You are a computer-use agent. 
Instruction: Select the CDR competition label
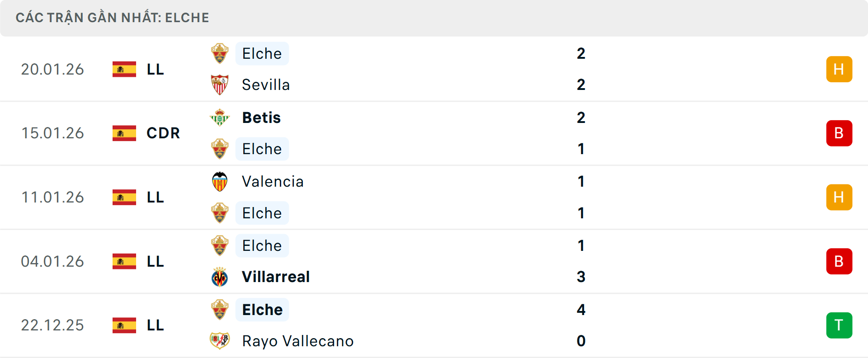coord(163,133)
